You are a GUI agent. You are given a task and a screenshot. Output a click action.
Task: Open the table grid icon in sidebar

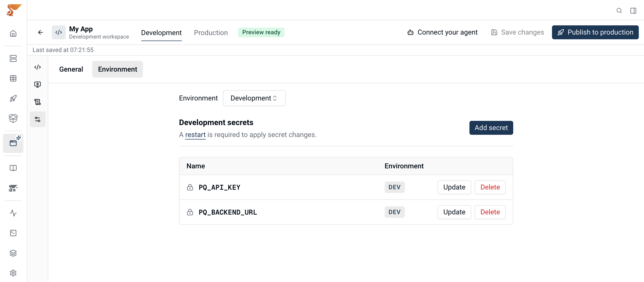[x=13, y=78]
